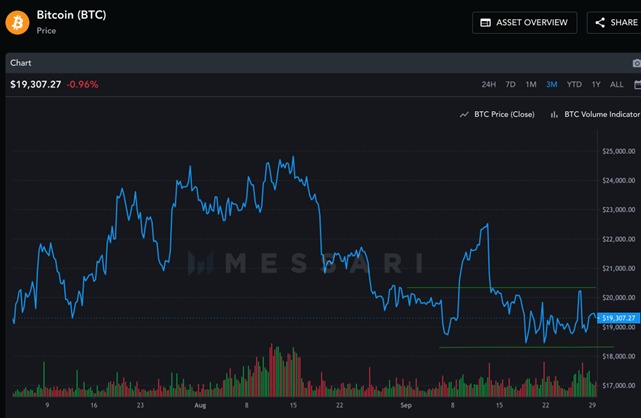Click the Sep label on date axis
This screenshot has width=641, height=418.
[406, 405]
